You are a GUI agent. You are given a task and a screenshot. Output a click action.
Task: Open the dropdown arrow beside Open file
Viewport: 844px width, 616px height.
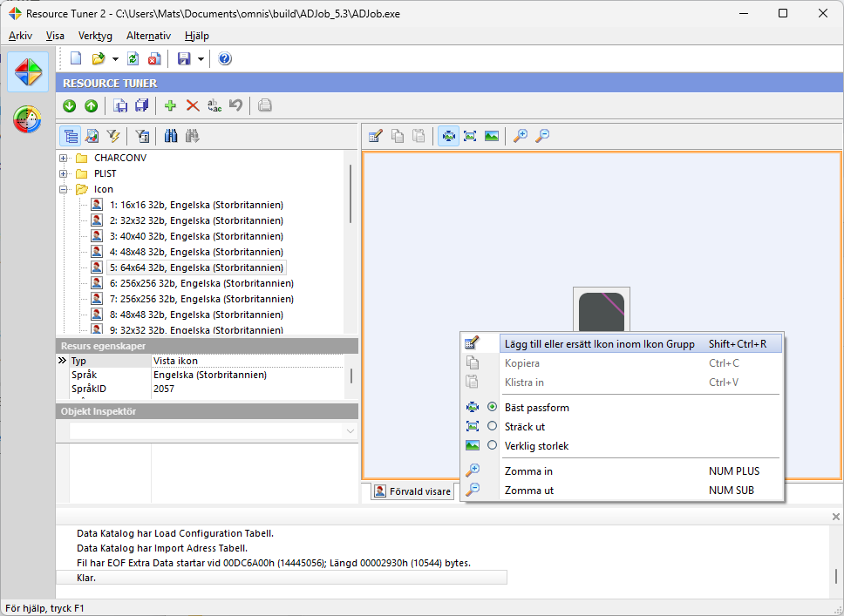(x=115, y=59)
